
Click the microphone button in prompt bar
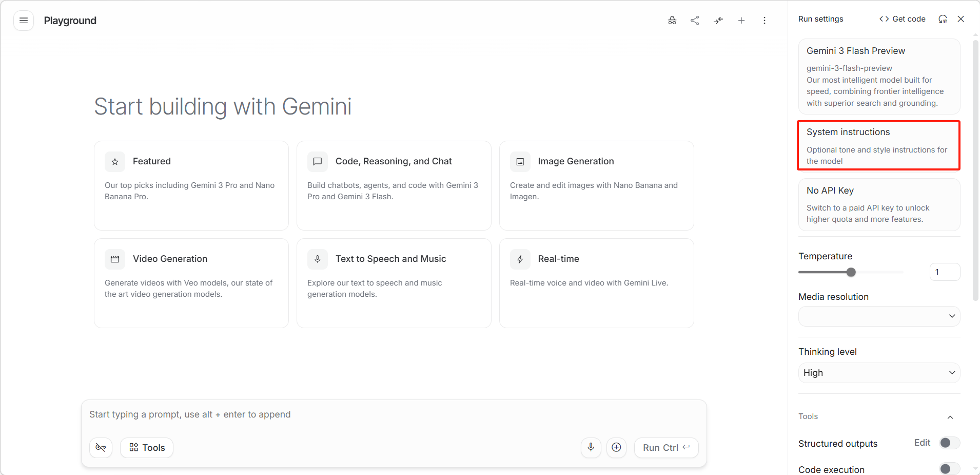591,448
